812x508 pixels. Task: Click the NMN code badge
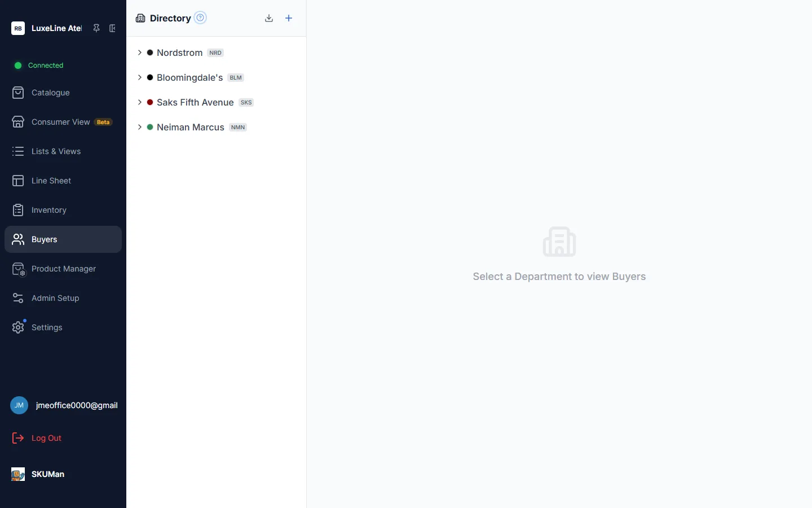238,127
